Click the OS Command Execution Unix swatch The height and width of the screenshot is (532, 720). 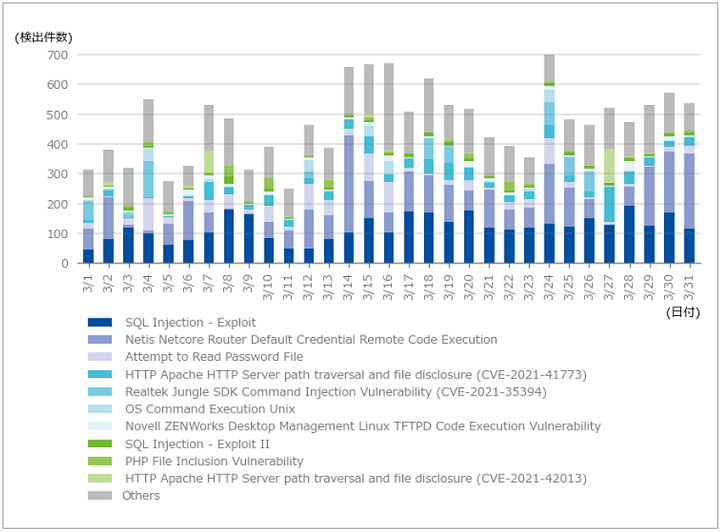tap(100, 409)
